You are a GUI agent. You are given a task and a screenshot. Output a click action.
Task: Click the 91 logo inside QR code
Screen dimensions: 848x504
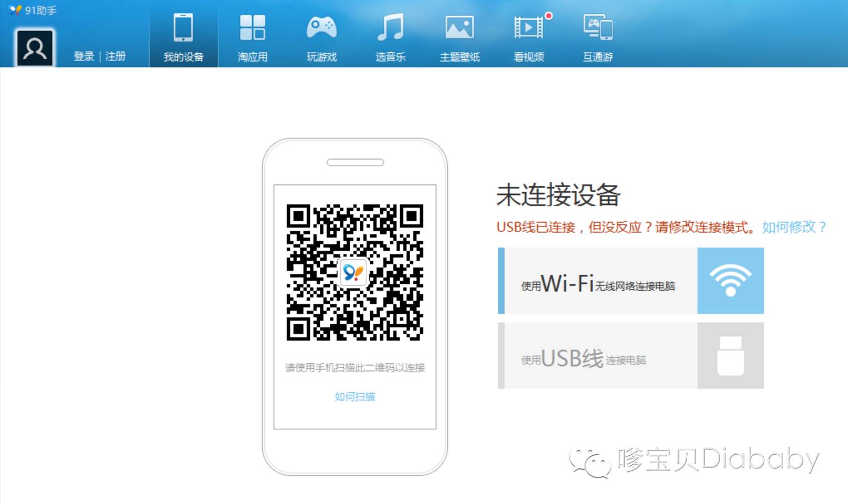(x=354, y=272)
